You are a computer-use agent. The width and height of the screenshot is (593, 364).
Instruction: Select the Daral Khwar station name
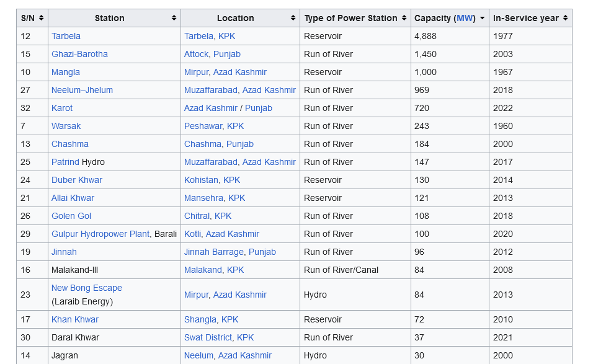click(x=75, y=337)
